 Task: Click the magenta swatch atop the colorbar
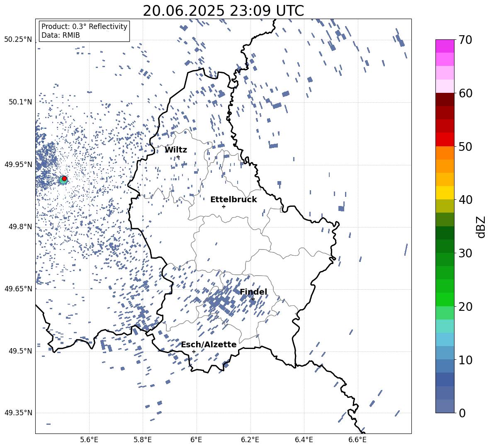(445, 46)
